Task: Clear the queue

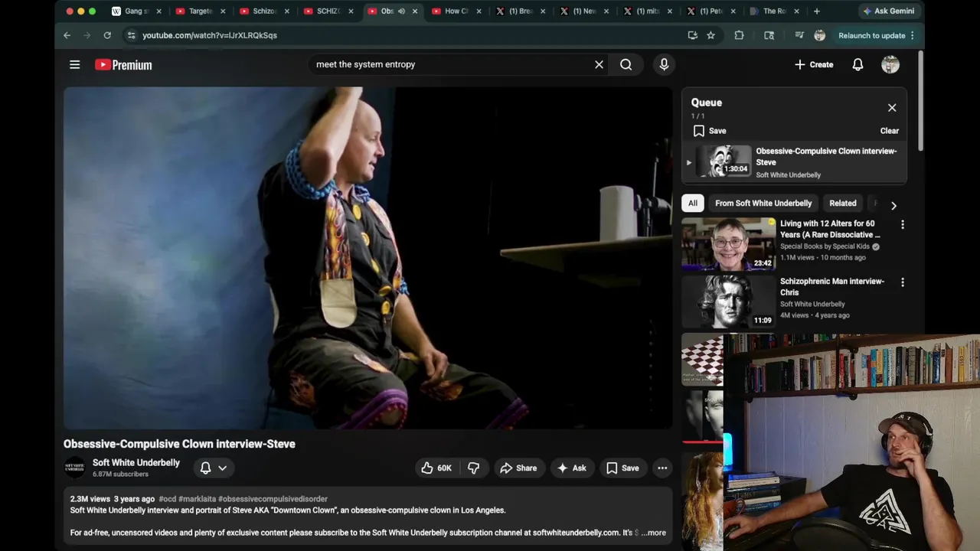Action: pos(889,131)
